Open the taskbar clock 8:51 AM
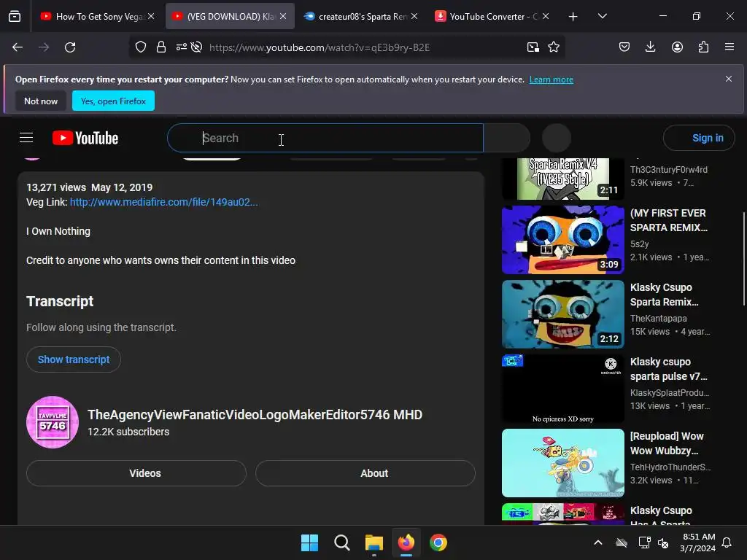Screen dimensions: 747x560 pyautogui.click(x=698, y=542)
